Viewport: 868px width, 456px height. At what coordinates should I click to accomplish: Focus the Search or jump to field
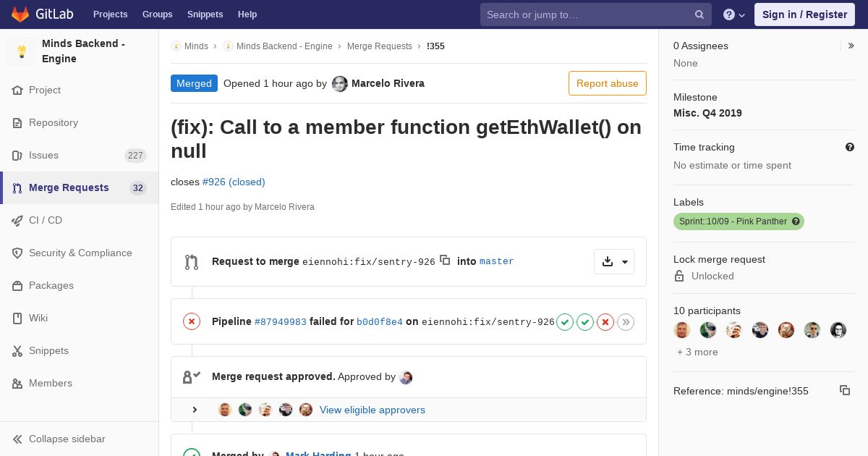coord(586,14)
